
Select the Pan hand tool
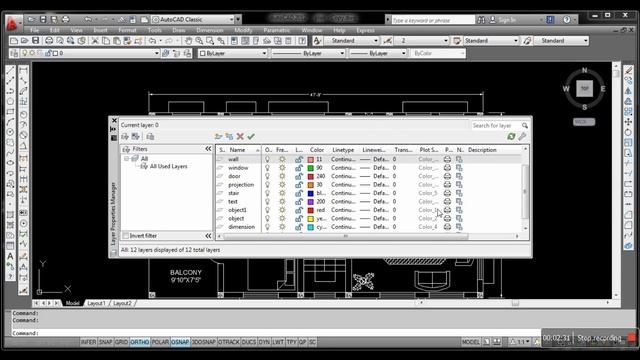[188, 41]
